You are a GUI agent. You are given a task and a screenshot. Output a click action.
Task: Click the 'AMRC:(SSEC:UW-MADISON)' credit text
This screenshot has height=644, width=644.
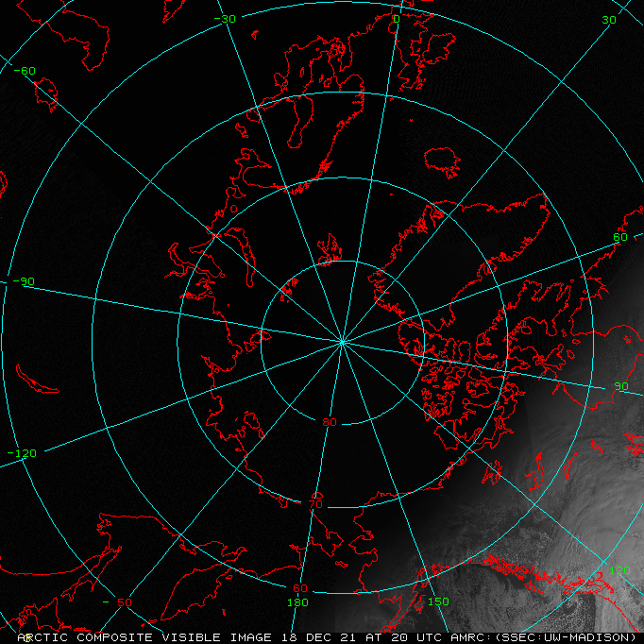click(543, 637)
